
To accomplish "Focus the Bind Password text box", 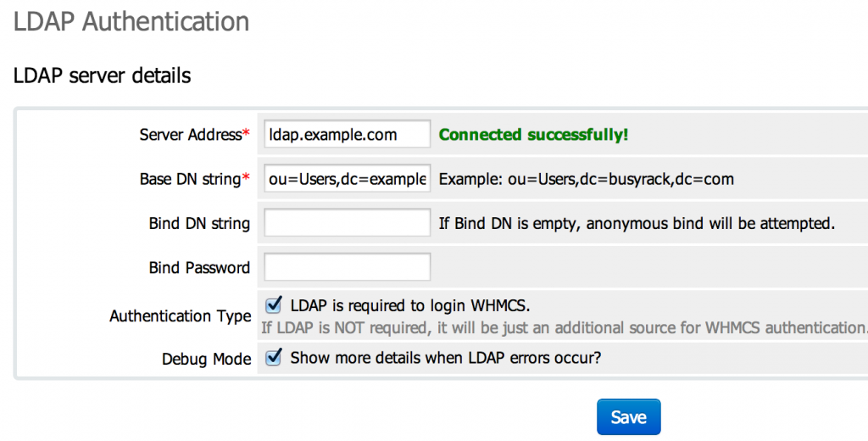I will [347, 267].
